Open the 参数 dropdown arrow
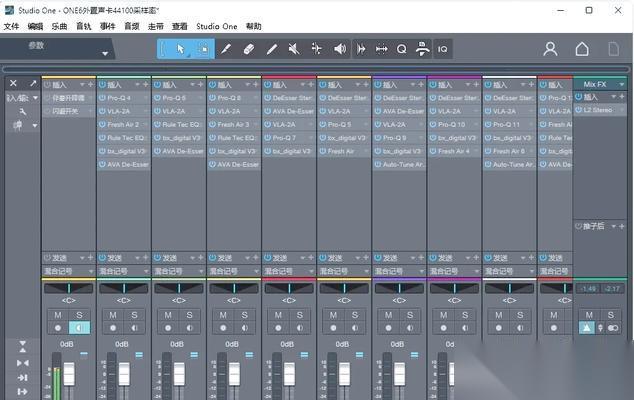This screenshot has height=400, width=634. (x=105, y=53)
